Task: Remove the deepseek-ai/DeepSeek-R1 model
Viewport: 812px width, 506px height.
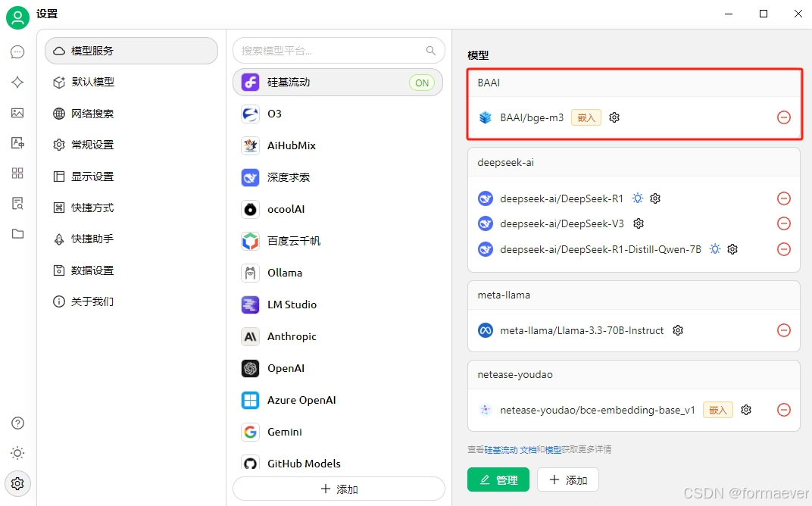Action: [784, 198]
